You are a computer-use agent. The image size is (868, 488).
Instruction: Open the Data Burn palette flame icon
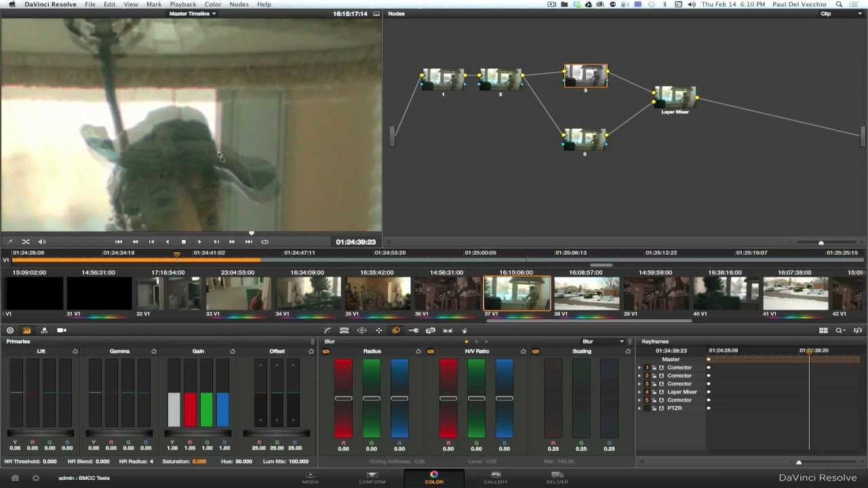(465, 331)
